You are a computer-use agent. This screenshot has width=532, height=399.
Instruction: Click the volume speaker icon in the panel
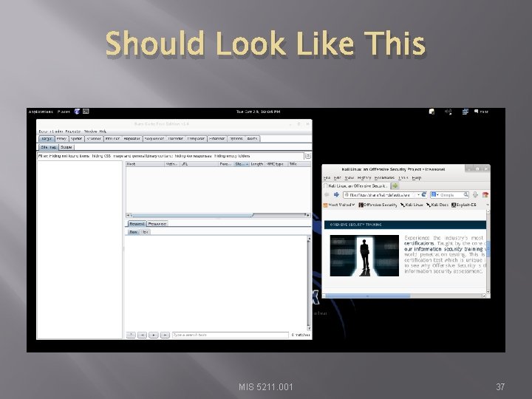tap(449, 112)
